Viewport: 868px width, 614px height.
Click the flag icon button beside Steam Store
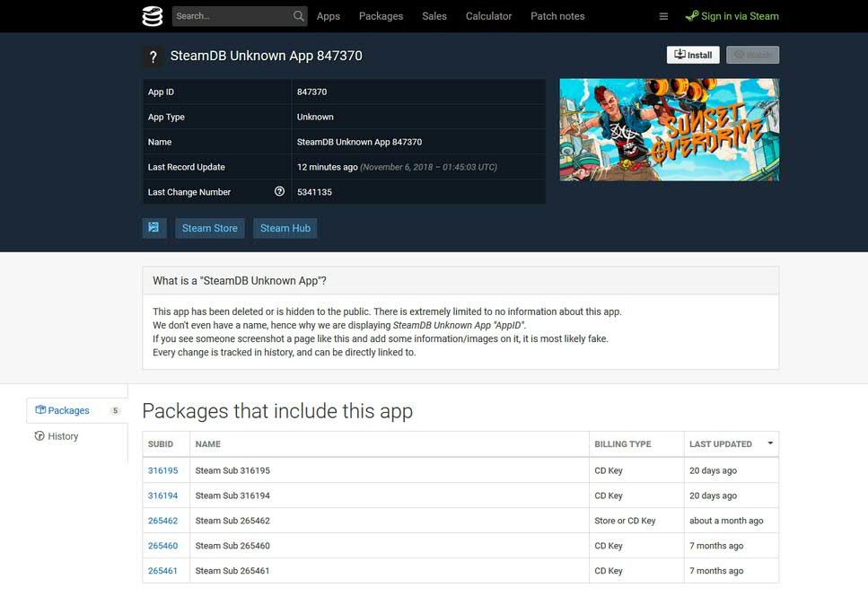(153, 228)
